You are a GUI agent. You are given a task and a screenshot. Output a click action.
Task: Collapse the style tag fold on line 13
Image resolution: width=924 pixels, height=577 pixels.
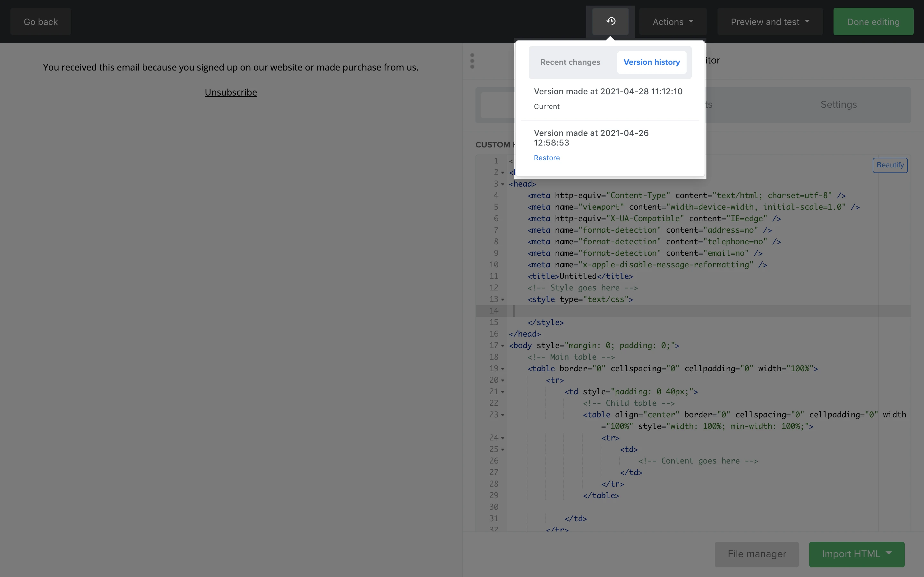tap(503, 300)
